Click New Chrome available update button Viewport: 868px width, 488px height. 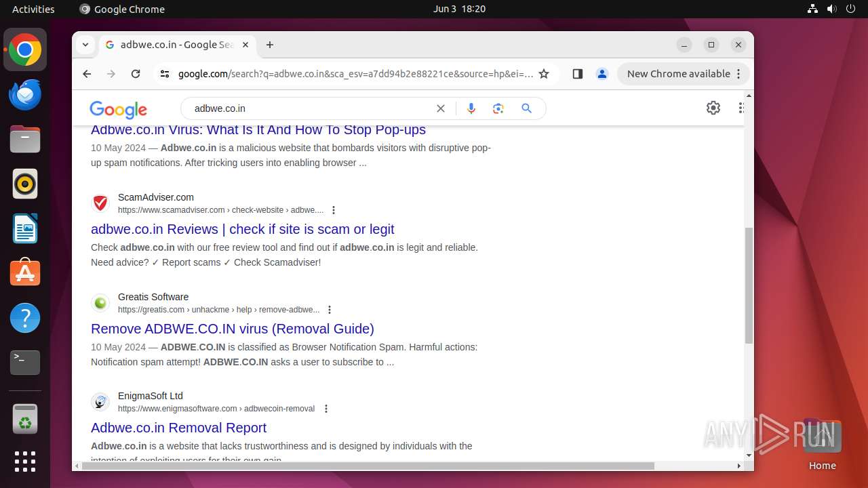tap(683, 74)
